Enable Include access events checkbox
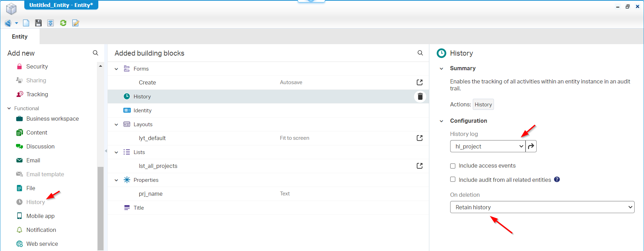 click(x=453, y=166)
